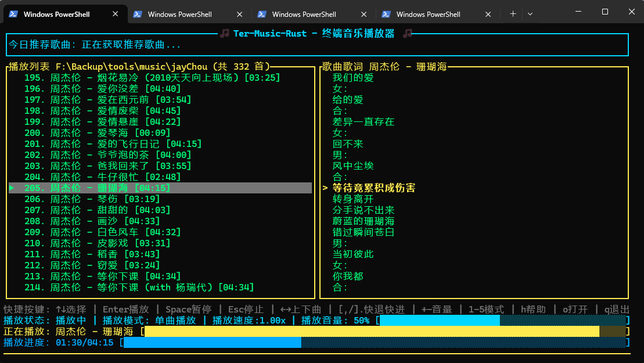Maximize the terminal window

point(605,12)
